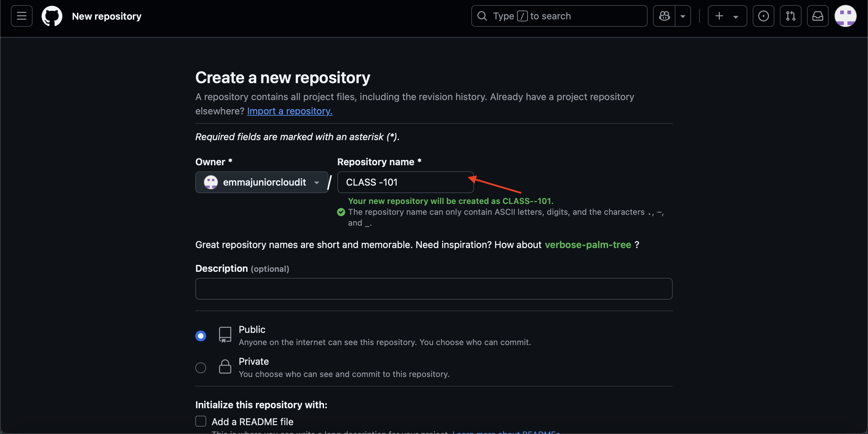Click the search bar in header
Viewport: 868px width, 434px height.
(559, 16)
